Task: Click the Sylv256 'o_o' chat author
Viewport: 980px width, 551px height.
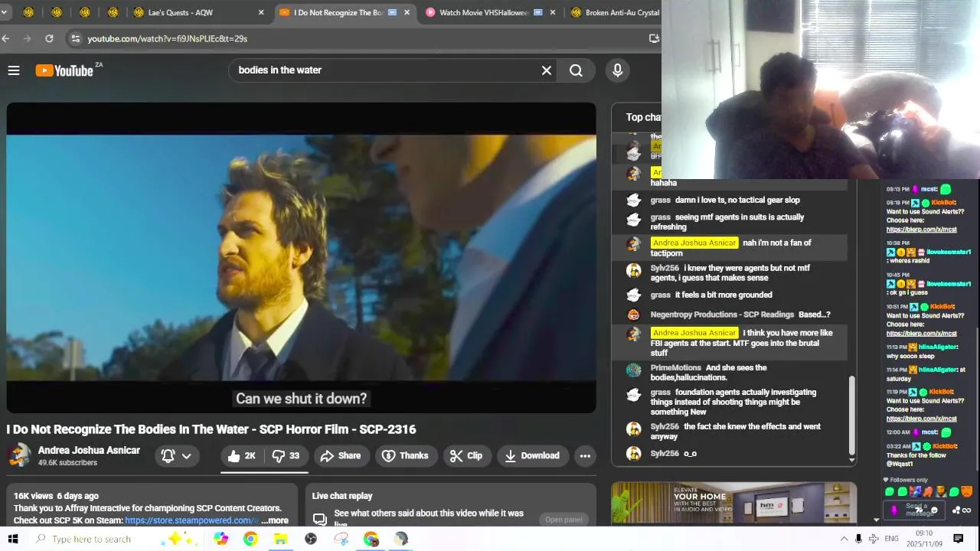Action: (665, 453)
